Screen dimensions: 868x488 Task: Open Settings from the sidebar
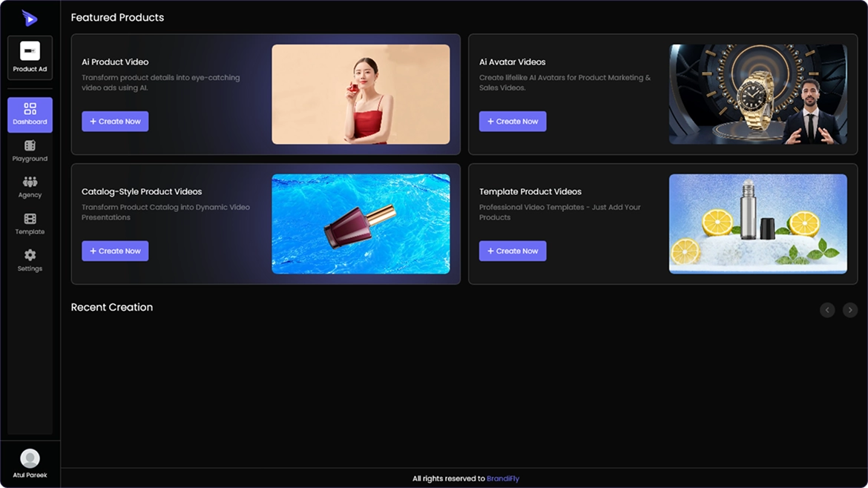coord(30,260)
